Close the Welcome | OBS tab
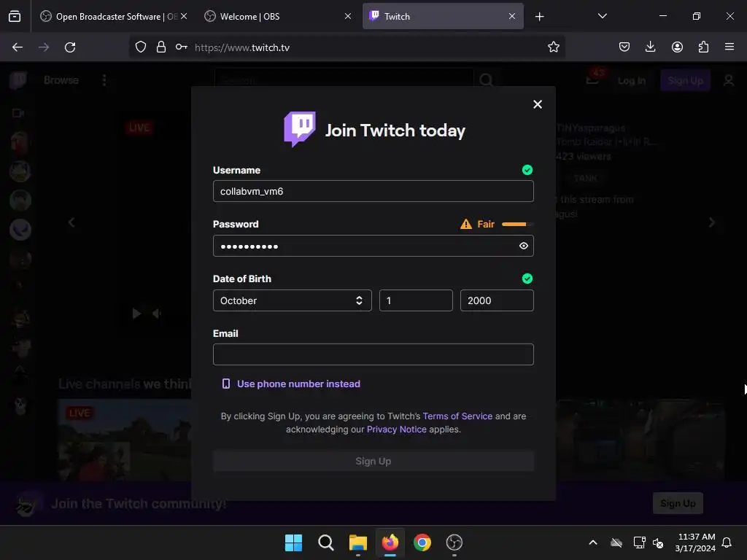The height and width of the screenshot is (560, 747). click(x=348, y=16)
